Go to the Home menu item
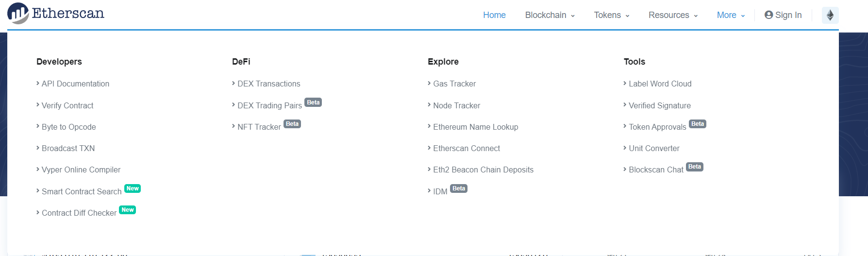868x256 pixels. pos(494,15)
